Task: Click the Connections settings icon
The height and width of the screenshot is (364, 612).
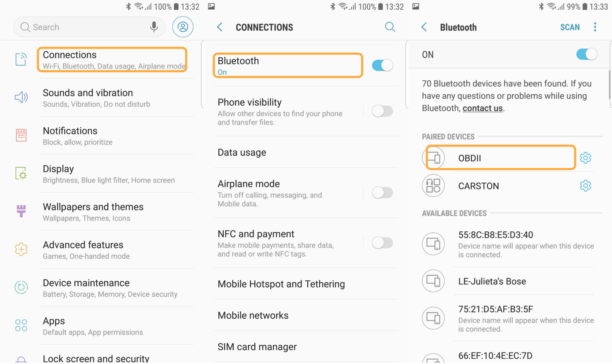Action: click(22, 60)
